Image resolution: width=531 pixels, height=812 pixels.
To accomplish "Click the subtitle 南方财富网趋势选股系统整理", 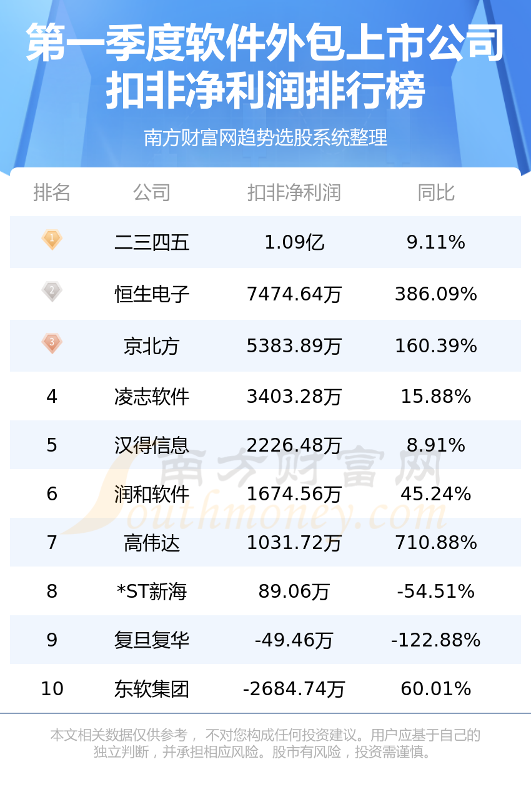I will click(x=265, y=137).
